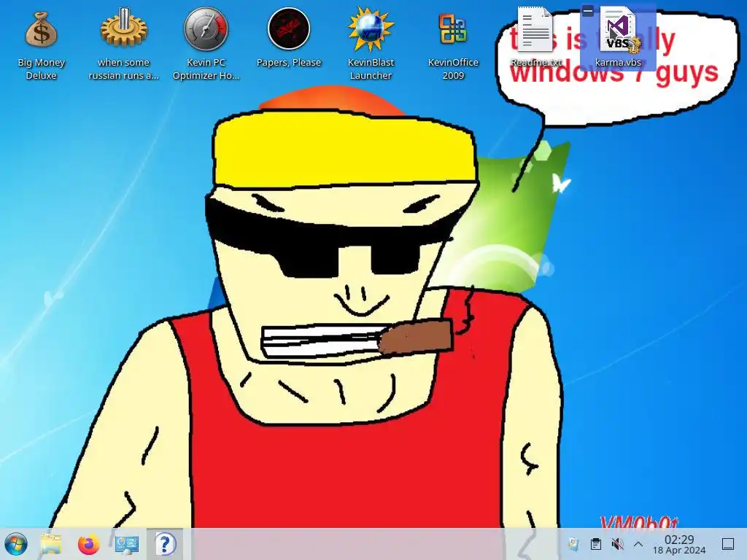Click the document tray icon beside clipboard

[573, 544]
